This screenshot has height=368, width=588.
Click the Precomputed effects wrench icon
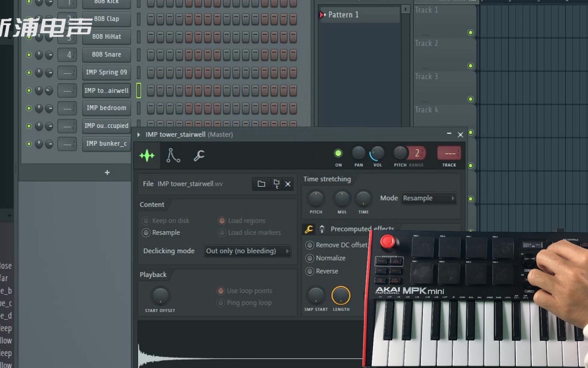tap(309, 229)
